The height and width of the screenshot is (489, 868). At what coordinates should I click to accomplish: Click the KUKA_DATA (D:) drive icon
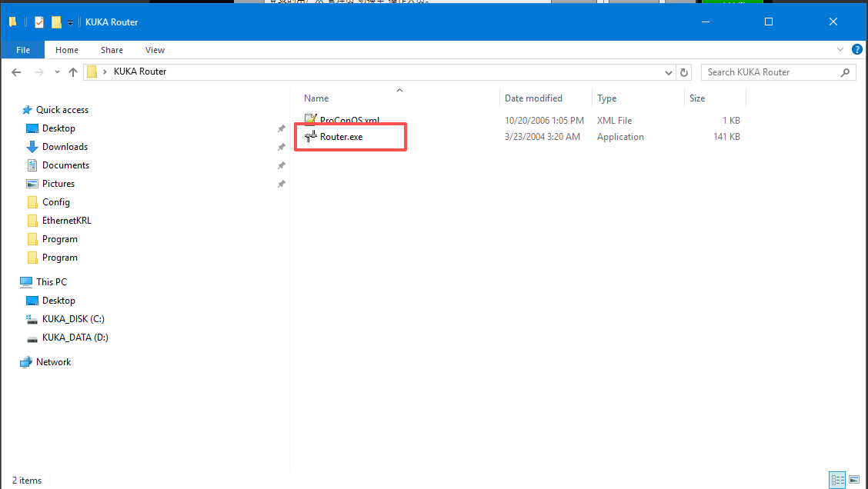(32, 338)
